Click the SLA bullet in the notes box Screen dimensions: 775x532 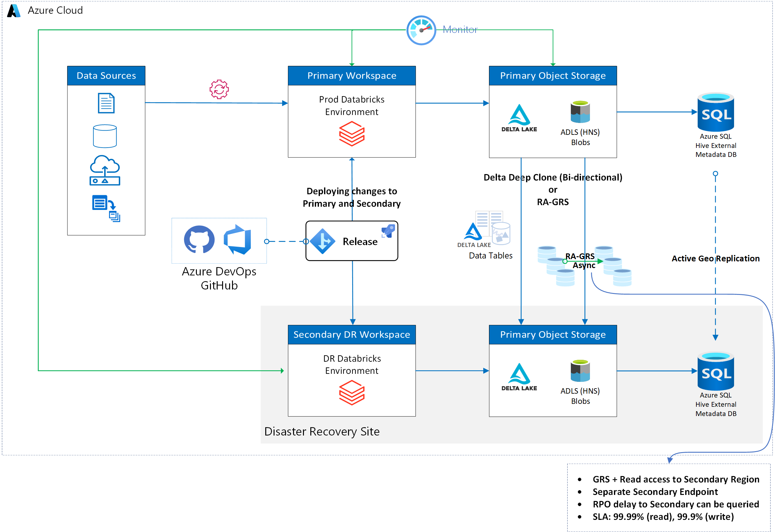[x=663, y=517]
